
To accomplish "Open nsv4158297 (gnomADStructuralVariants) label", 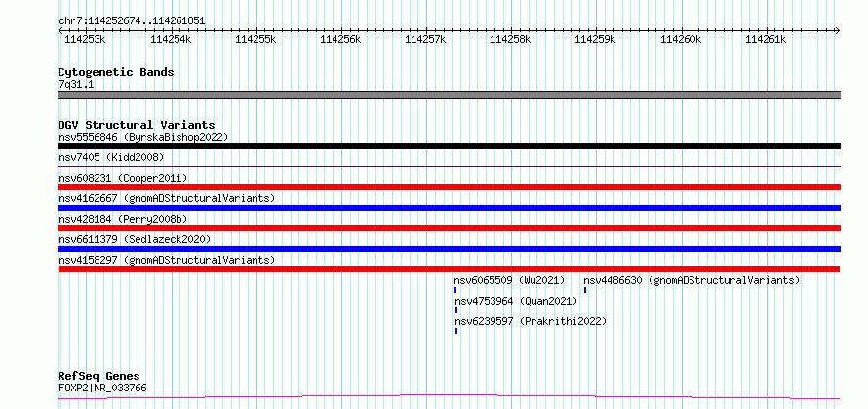I will [167, 260].
